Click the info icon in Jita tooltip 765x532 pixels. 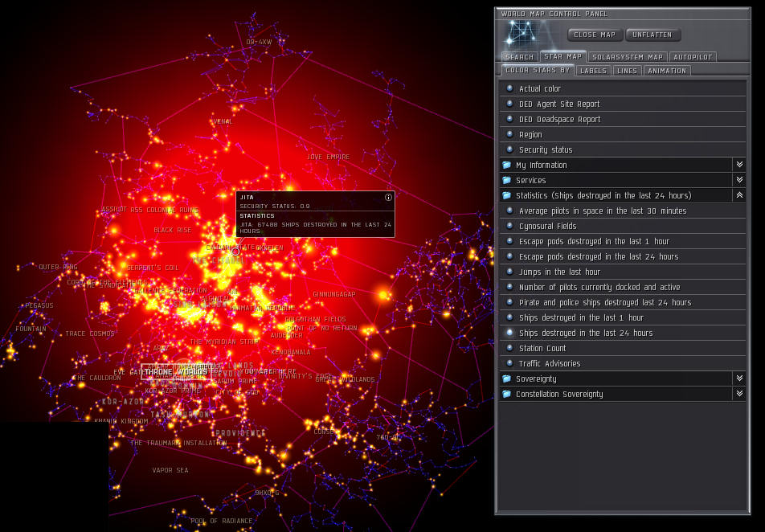[x=388, y=197]
